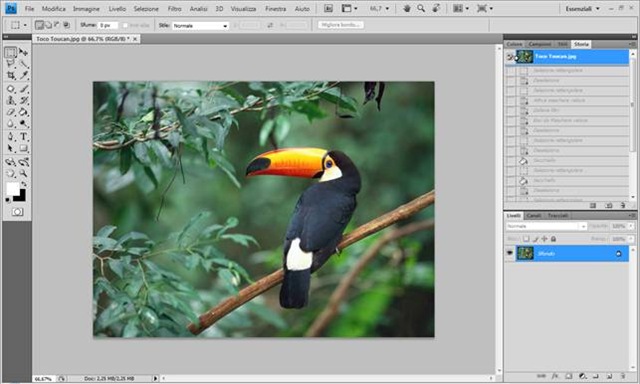This screenshot has height=384, width=640.
Task: Toggle the anti-alias checkbox in options bar
Action: click(125, 25)
